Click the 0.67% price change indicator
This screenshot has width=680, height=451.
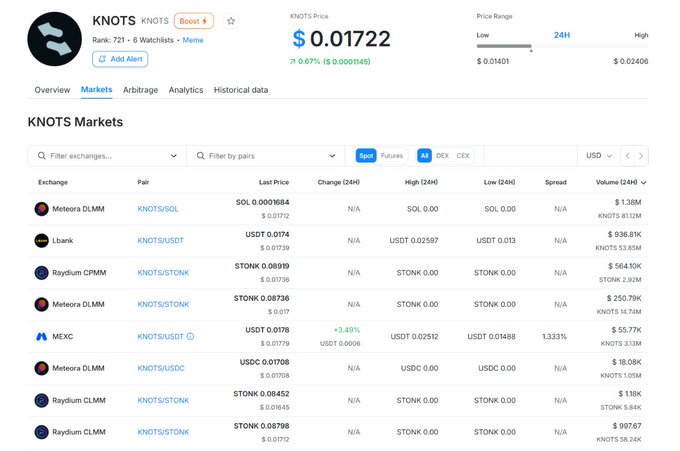point(330,62)
